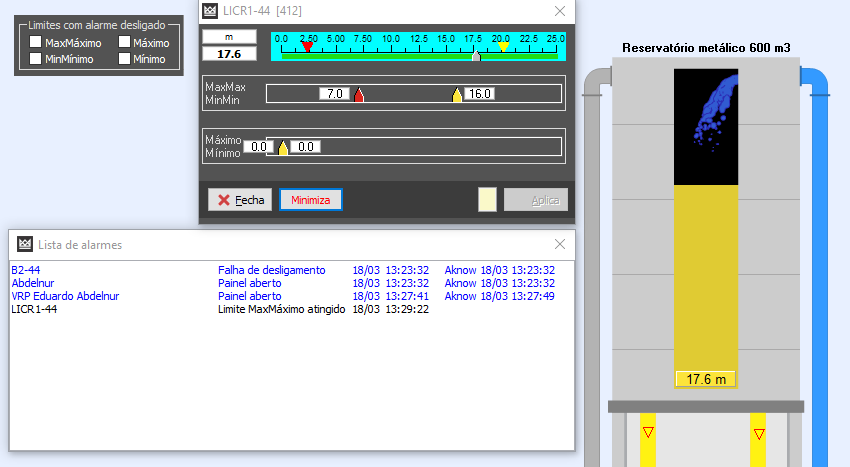Image resolution: width=850 pixels, height=467 pixels.
Task: Click Falha de desligamento alarm description
Action: coord(272,270)
